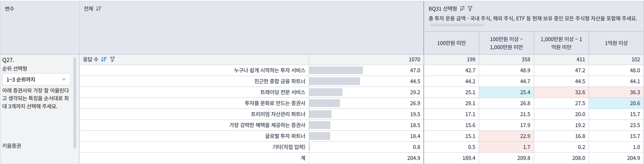The height and width of the screenshot is (164, 644).
Task: Click the 글로벌 투자 파트너 row label
Action: click(285, 136)
